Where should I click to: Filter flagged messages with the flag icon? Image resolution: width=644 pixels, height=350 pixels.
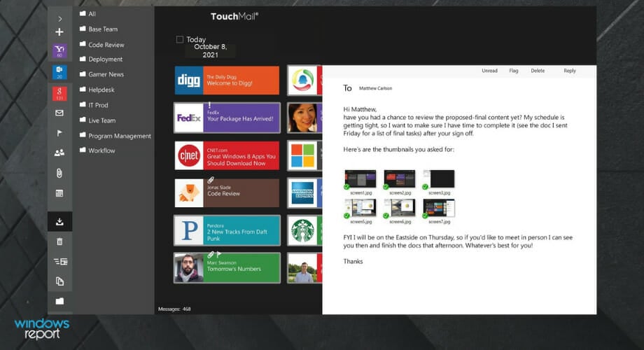[x=59, y=133]
